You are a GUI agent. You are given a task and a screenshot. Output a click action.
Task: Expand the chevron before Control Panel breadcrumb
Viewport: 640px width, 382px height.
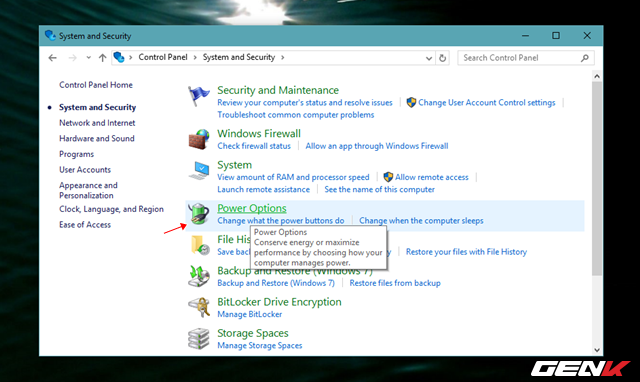(x=131, y=58)
